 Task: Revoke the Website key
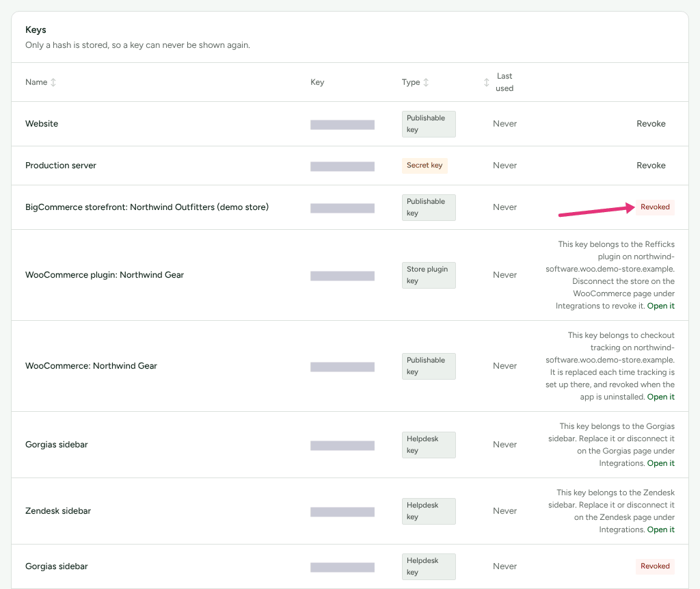[x=651, y=124]
